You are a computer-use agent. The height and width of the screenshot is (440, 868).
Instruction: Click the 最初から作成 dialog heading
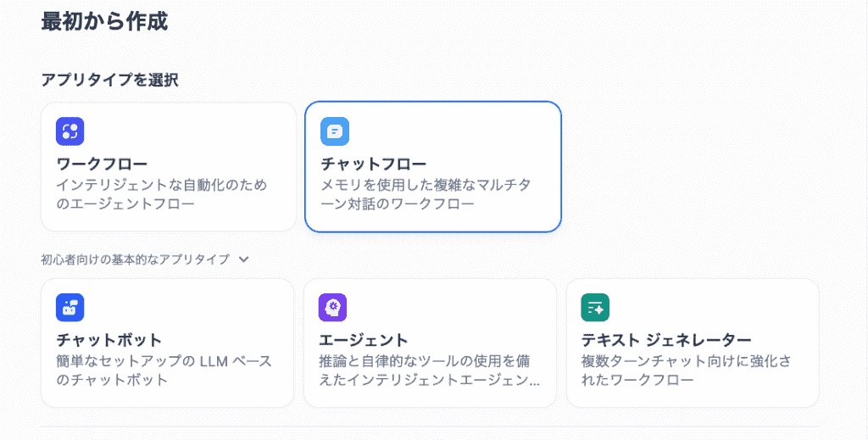pos(104,22)
